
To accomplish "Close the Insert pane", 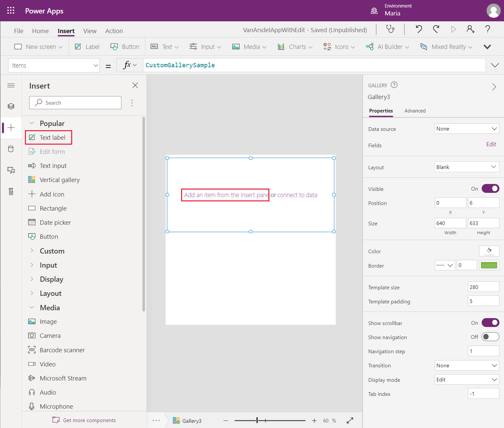I will tap(135, 85).
